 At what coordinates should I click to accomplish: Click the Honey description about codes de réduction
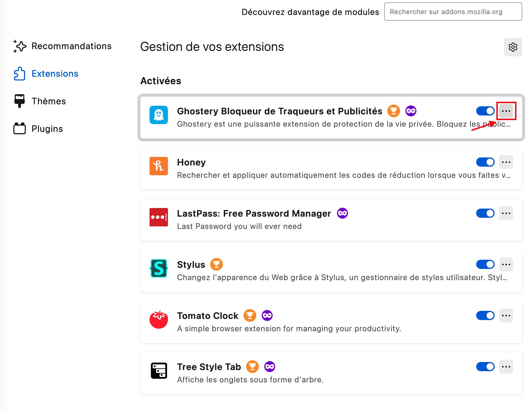(344, 175)
